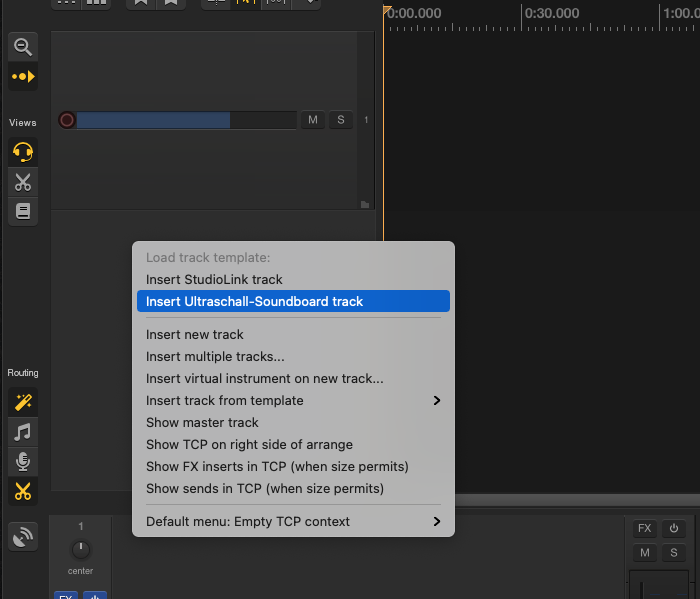Click the satellite dish broadcast icon
The width and height of the screenshot is (700, 599).
pos(23,537)
